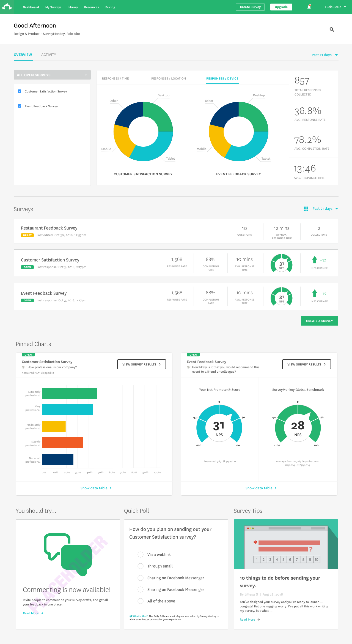Open Resources in top navigation
352x644 pixels.
click(x=92, y=7)
